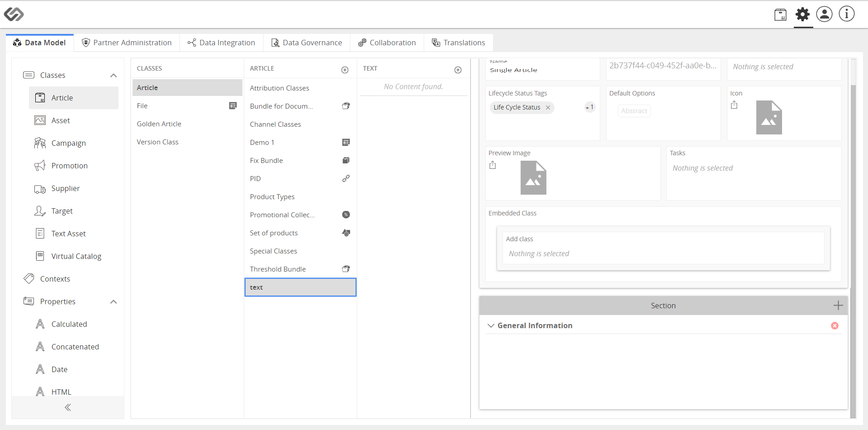Screen dimensions: 868x430
Task: Add a new Section with plus
Action: (838, 306)
